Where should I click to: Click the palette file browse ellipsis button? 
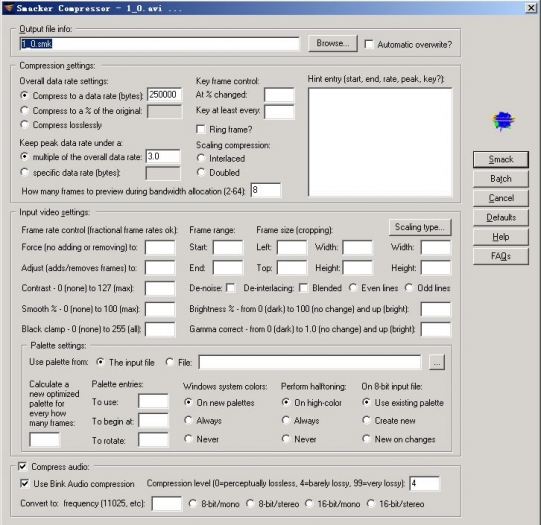click(436, 363)
